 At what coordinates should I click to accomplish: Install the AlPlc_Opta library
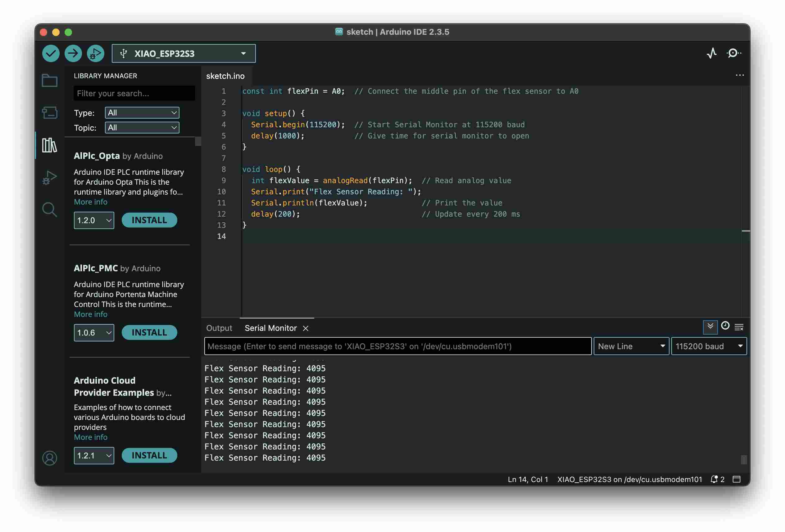(x=149, y=220)
